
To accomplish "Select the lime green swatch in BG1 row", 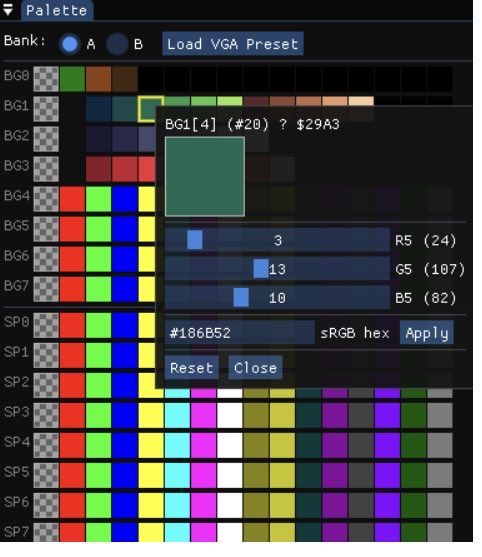I will click(x=230, y=101).
